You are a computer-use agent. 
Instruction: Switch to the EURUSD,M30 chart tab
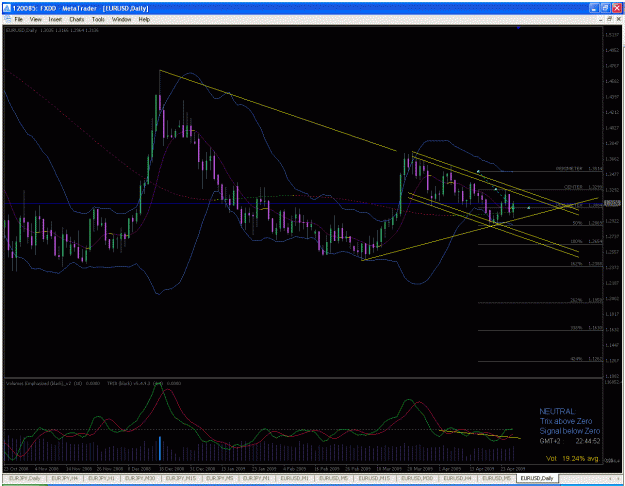click(417, 478)
